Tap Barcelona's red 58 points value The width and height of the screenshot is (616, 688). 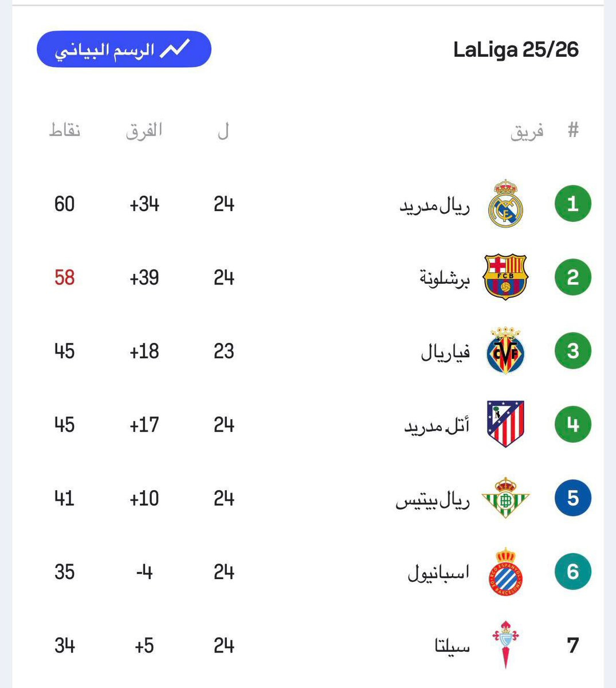click(64, 277)
